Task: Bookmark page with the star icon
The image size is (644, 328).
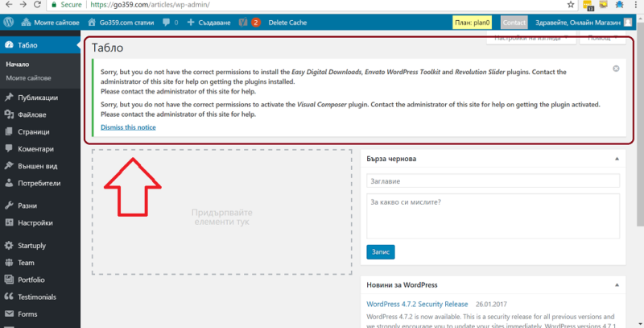Action: point(571,5)
